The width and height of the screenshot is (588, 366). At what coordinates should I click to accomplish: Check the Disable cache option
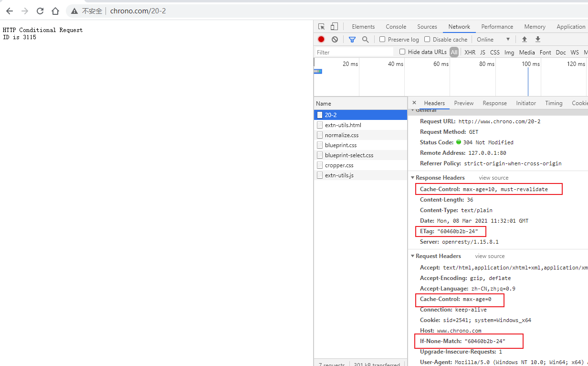pos(427,40)
